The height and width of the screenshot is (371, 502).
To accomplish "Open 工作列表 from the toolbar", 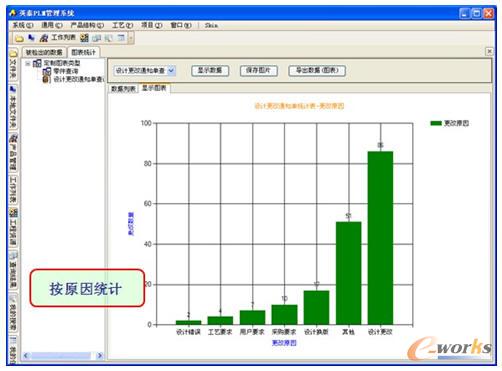I will pos(58,38).
